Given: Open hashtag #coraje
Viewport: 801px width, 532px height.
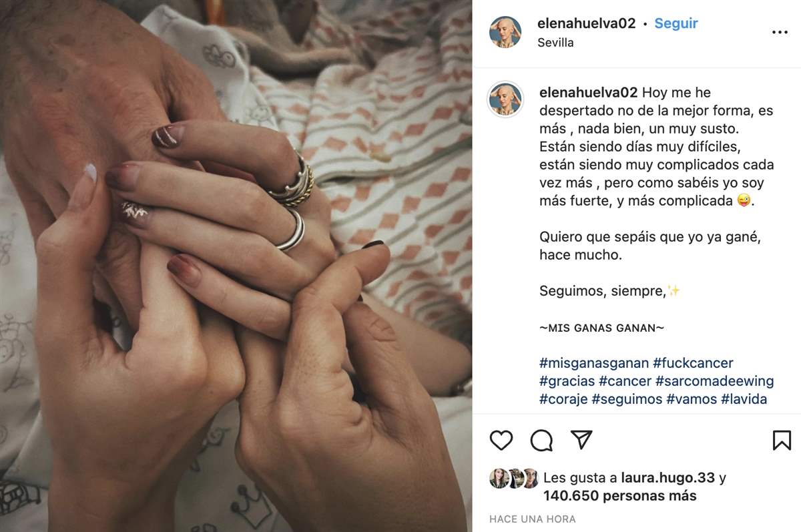Looking at the screenshot, I should click(x=563, y=399).
